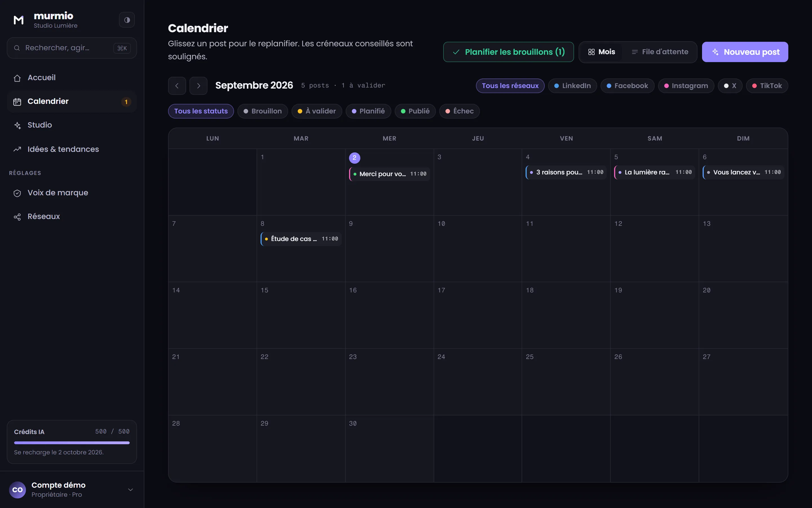Click Planifier les brouillons (1) button
The width and height of the screenshot is (812, 508).
point(508,52)
